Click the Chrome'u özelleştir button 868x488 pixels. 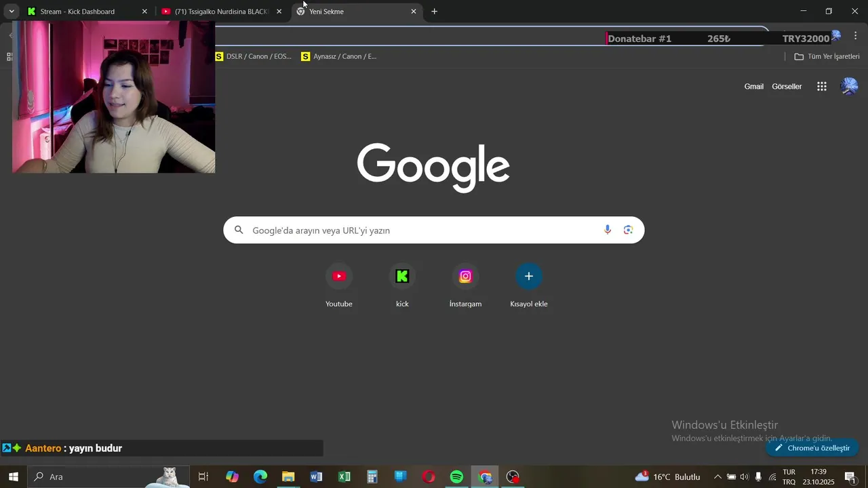(812, 448)
